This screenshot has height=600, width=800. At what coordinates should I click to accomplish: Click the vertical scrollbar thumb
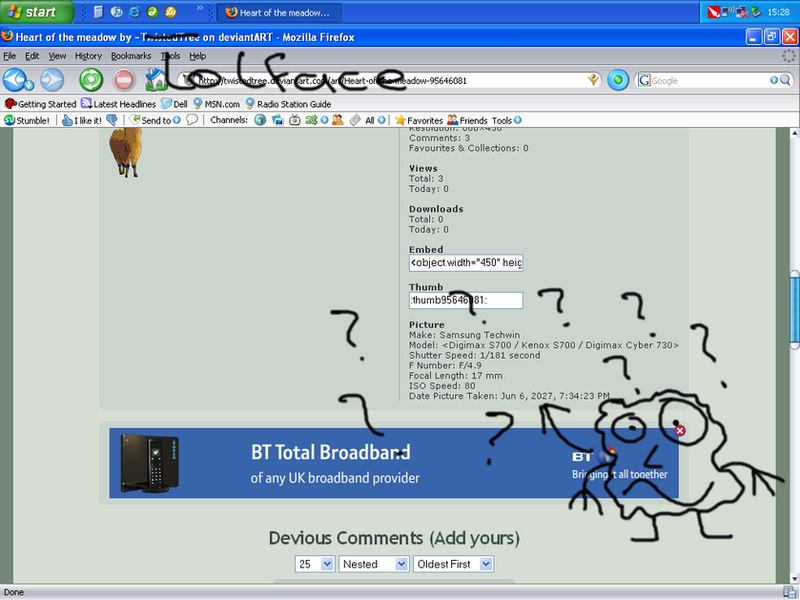(x=794, y=310)
